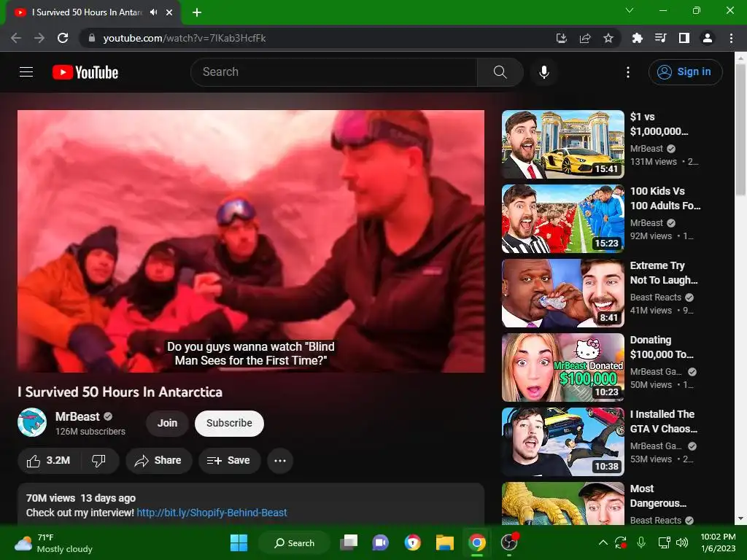Viewport: 747px width, 560px height.
Task: Close the YouTube browser tab
Action: 169,12
